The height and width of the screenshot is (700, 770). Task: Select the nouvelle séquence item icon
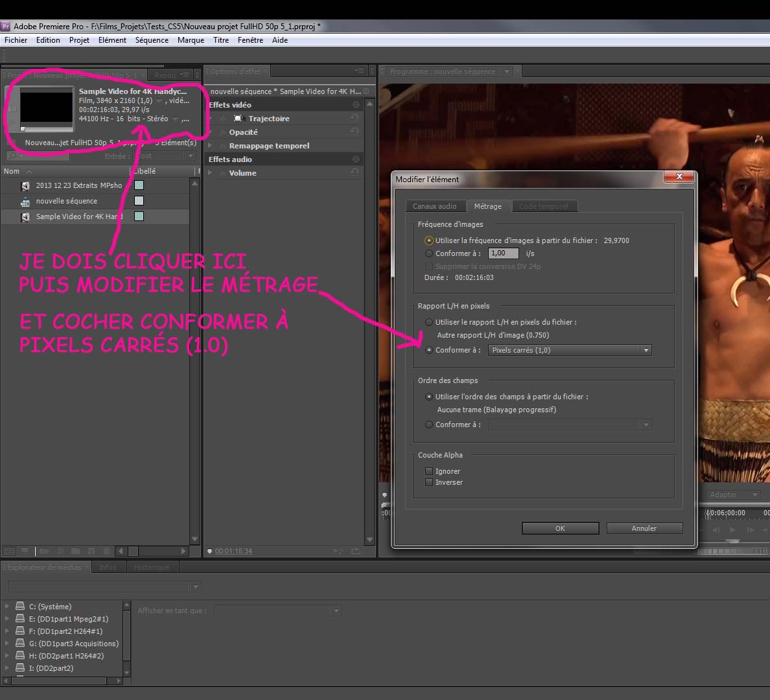[x=25, y=202]
